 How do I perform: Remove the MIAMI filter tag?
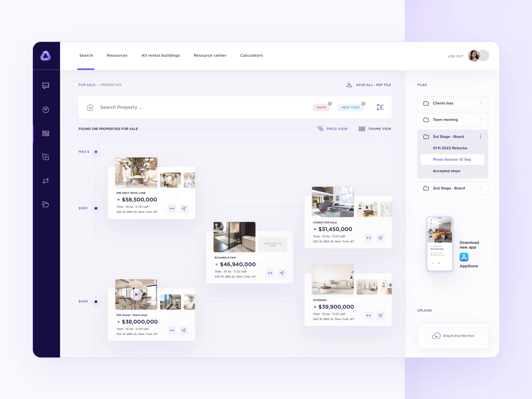330,104
